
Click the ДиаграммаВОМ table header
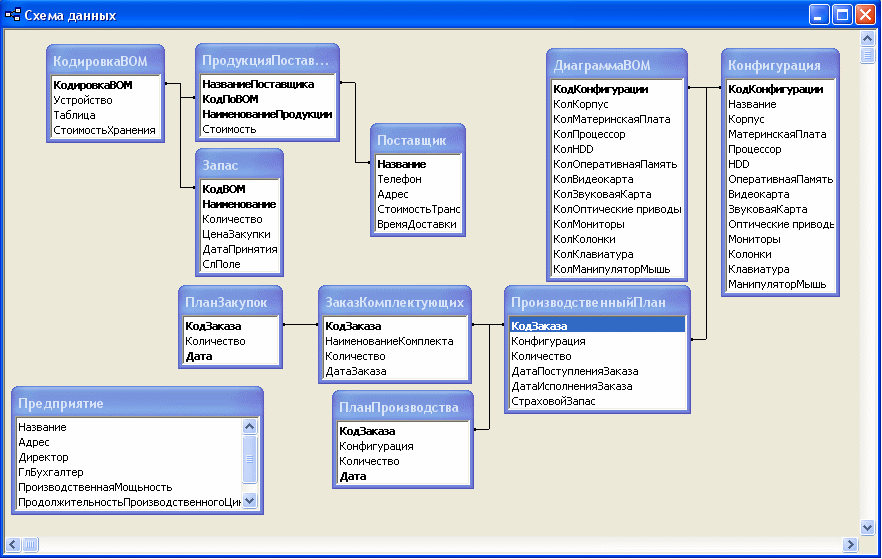[x=616, y=65]
